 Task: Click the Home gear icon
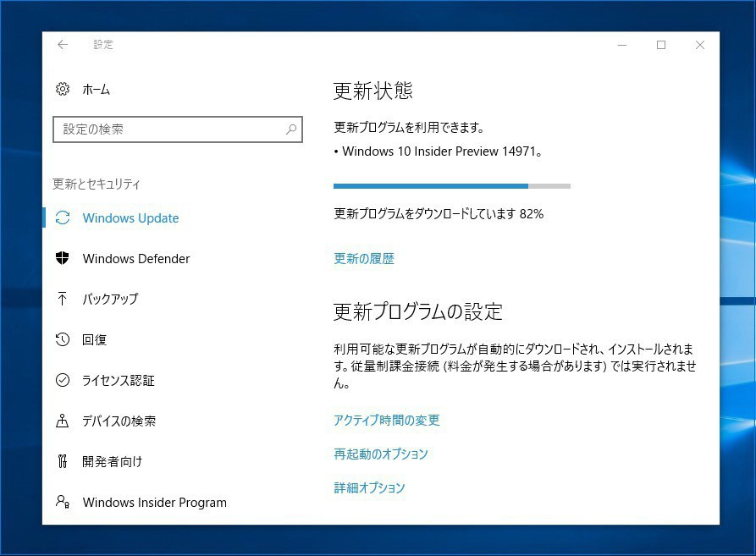click(63, 89)
